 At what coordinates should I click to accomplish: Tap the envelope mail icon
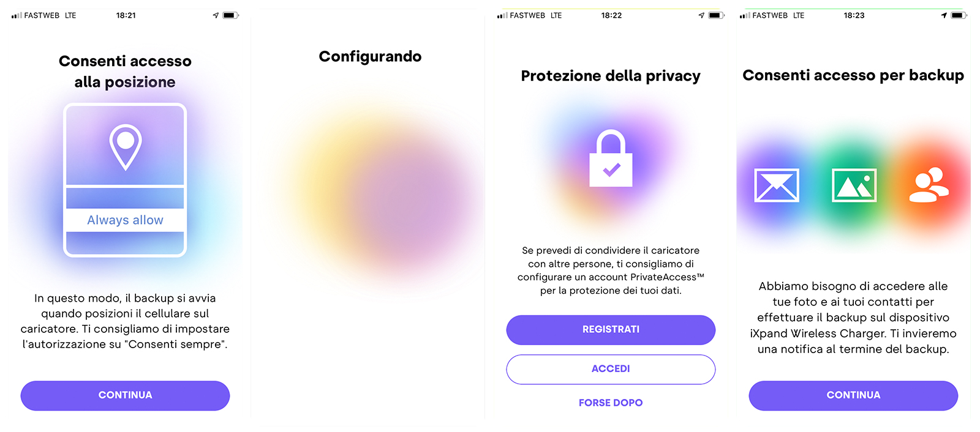[x=777, y=185]
